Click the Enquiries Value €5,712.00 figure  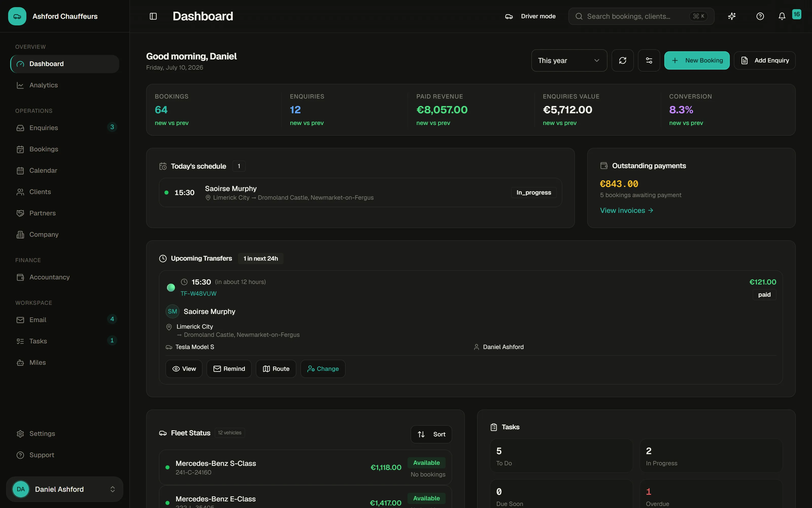tap(567, 110)
